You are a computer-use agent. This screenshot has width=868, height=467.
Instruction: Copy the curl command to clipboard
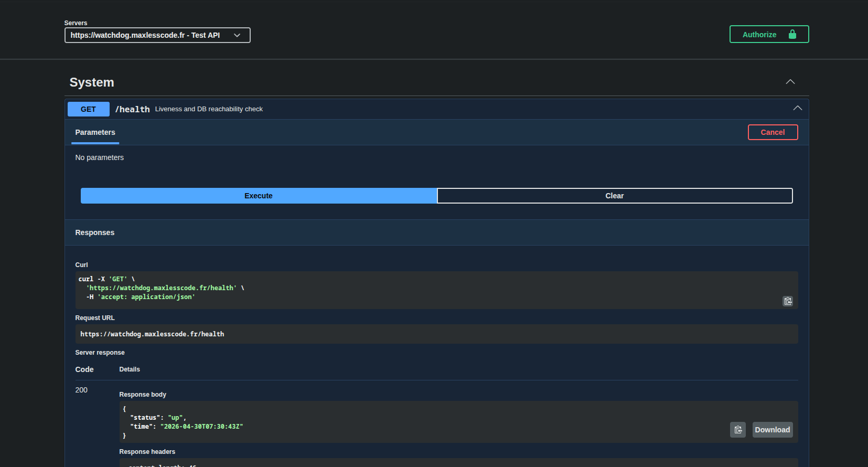[788, 301]
